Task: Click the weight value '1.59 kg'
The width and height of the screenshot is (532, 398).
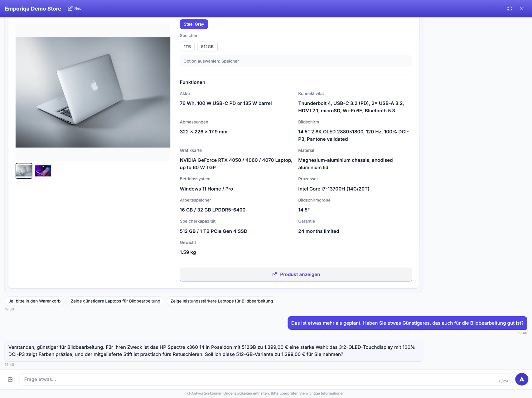Action: pyautogui.click(x=188, y=252)
